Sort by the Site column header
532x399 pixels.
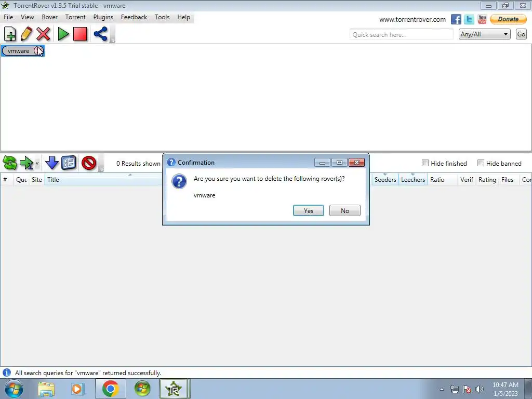click(x=37, y=180)
